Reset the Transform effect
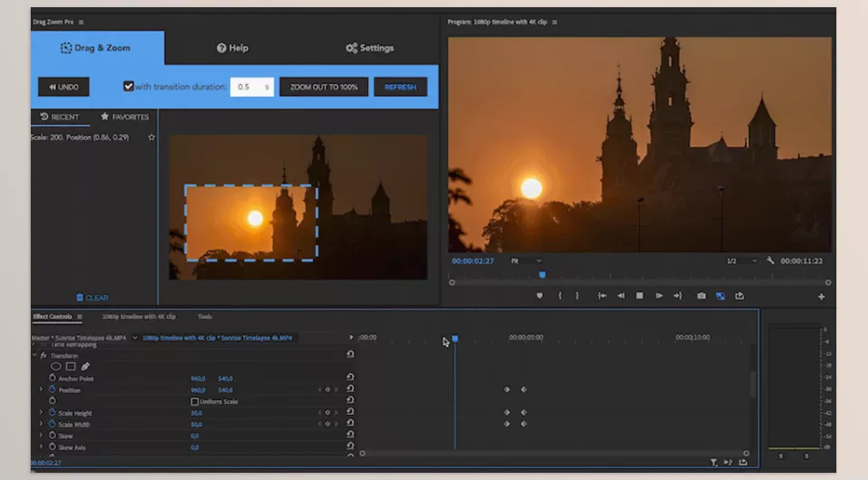This screenshot has width=868, height=480. (351, 353)
